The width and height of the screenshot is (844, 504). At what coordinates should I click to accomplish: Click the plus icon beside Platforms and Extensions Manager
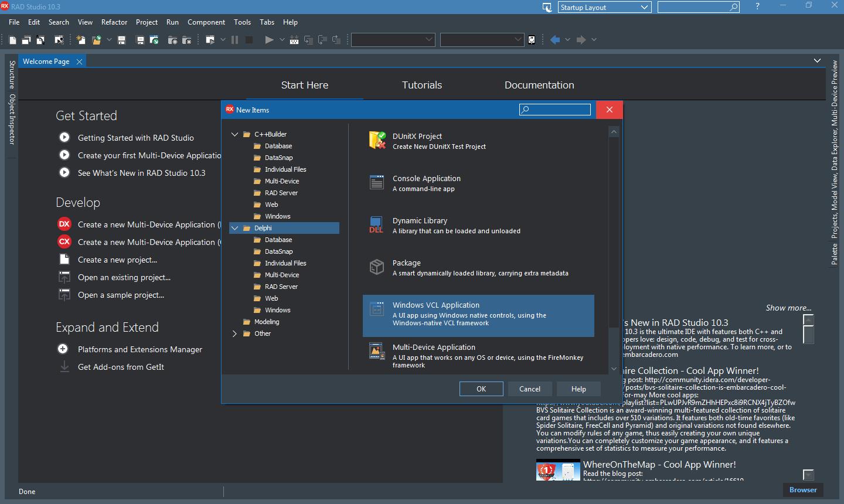click(x=63, y=349)
